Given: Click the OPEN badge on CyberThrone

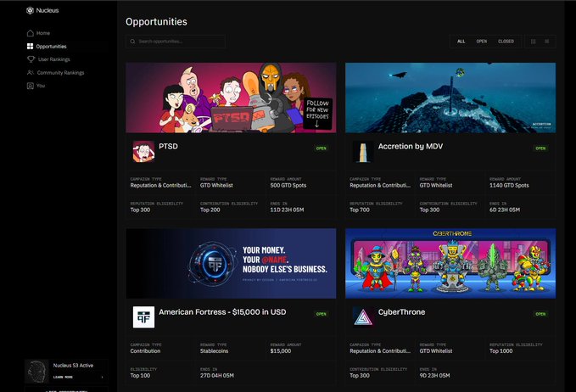Looking at the screenshot, I should click(540, 314).
